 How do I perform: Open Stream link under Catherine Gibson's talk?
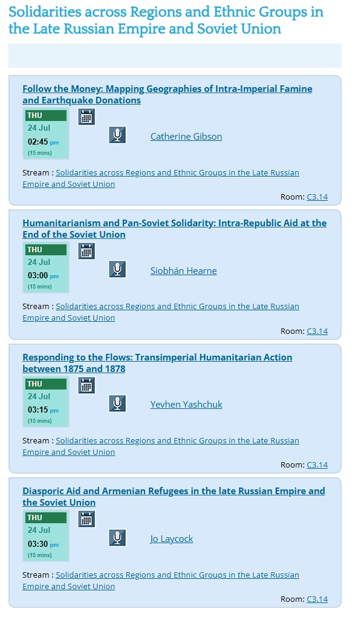[x=177, y=173]
